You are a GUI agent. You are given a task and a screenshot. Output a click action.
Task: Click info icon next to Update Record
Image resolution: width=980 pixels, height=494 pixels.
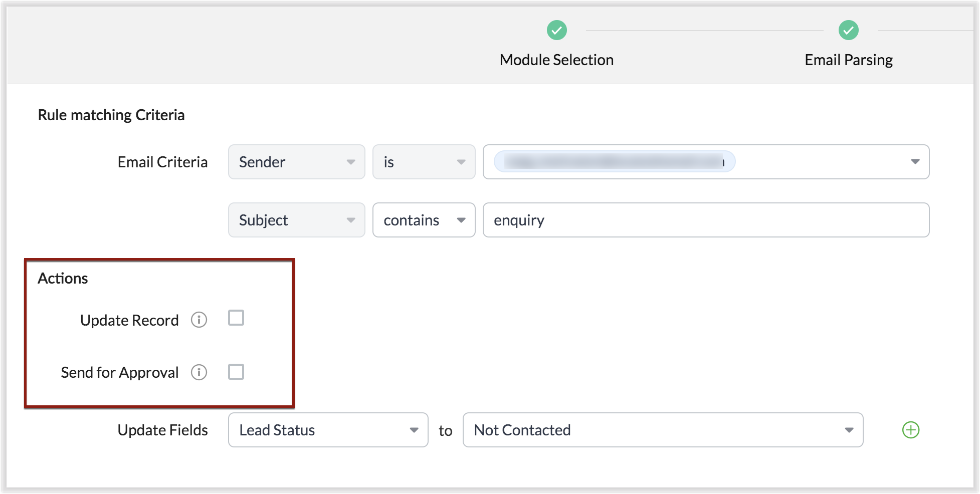coord(199,320)
